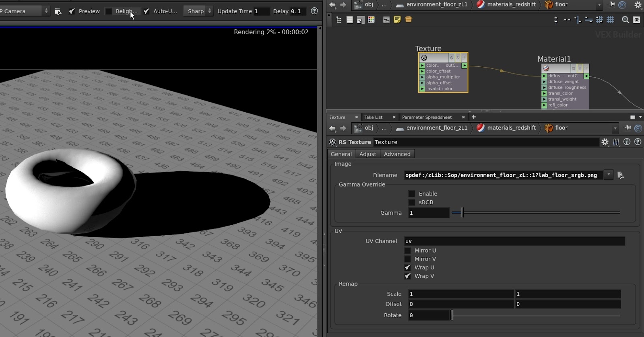Open parameter pane question mark help
Viewport: 644px width, 337px height.
(x=638, y=142)
